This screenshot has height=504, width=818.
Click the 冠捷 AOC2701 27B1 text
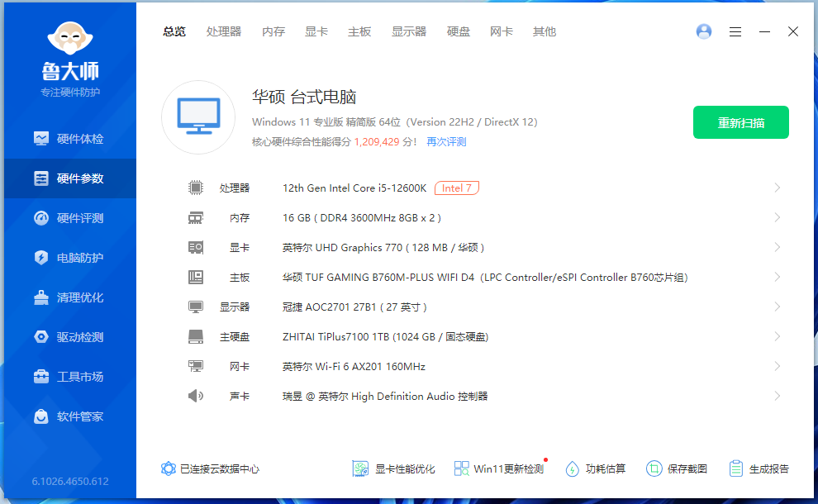[x=354, y=307]
